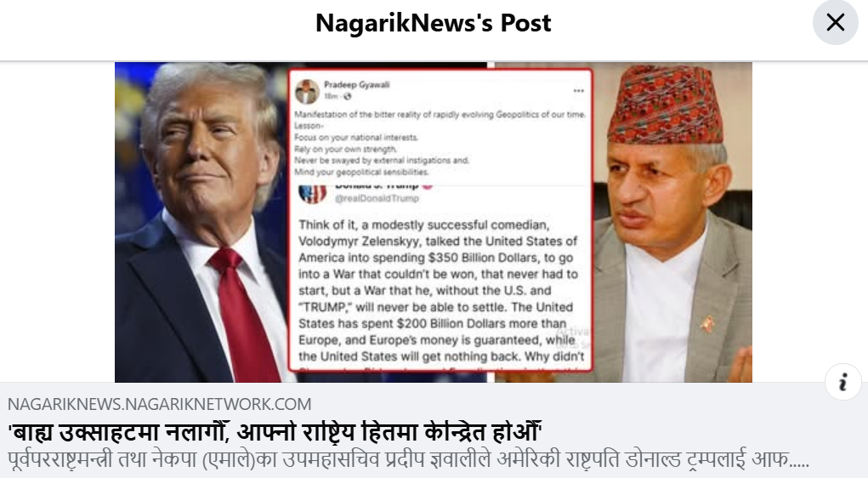Click the Trump flag avatar in embedded tweet
This screenshot has height=478, width=868.
(x=312, y=194)
